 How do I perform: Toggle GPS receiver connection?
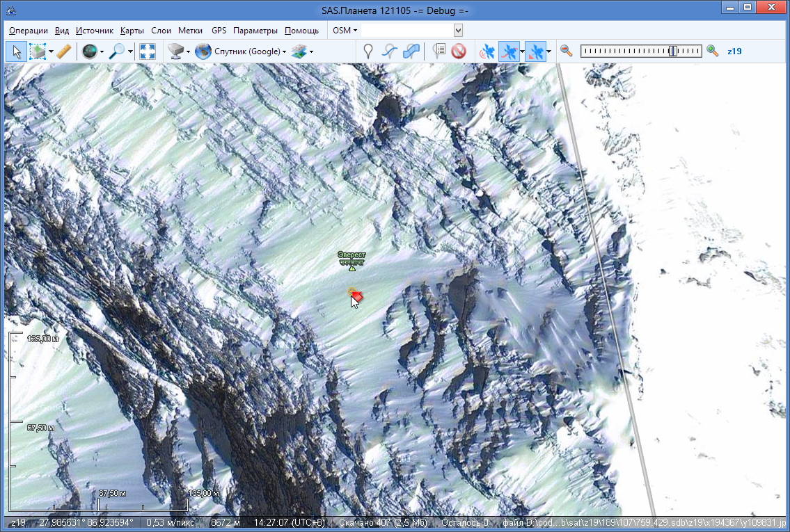tap(487, 51)
